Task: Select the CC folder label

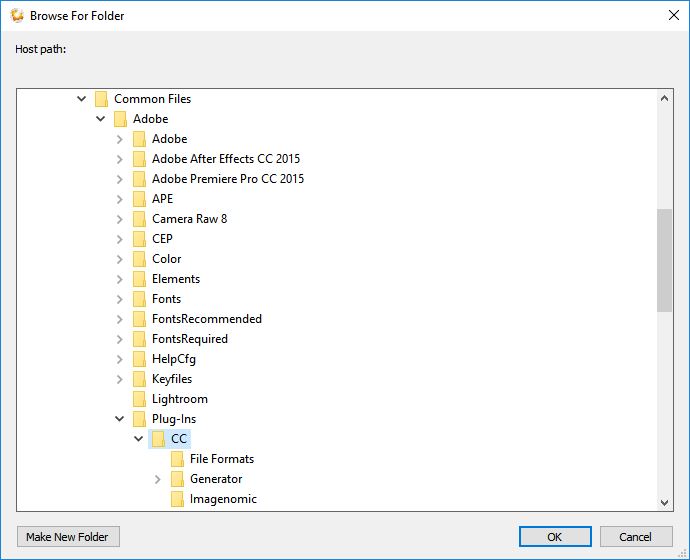Action: [179, 439]
